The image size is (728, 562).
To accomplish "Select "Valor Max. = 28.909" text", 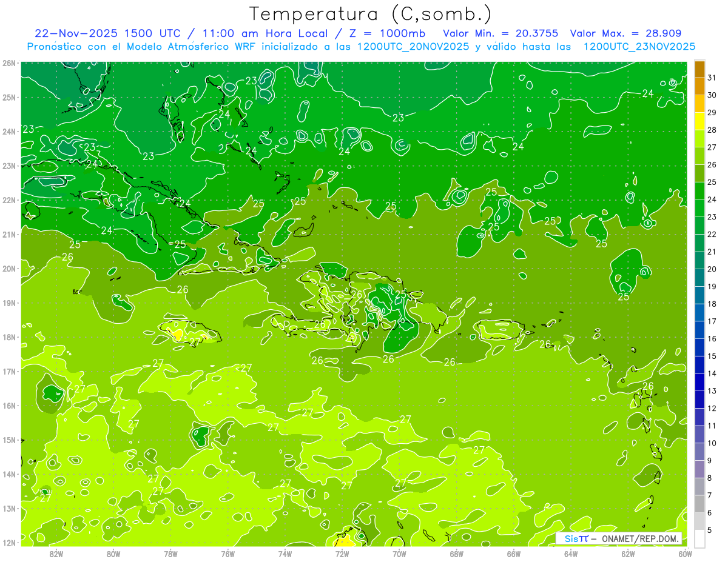I will 625,33.
